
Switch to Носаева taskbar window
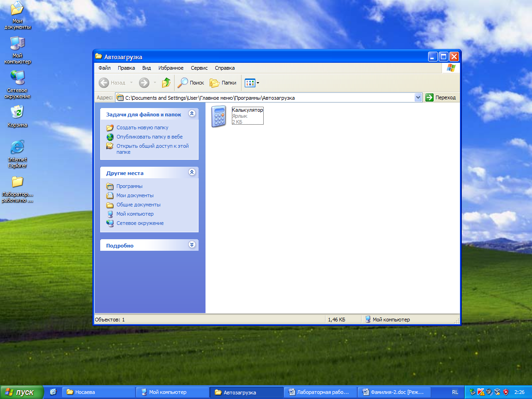[x=99, y=392]
